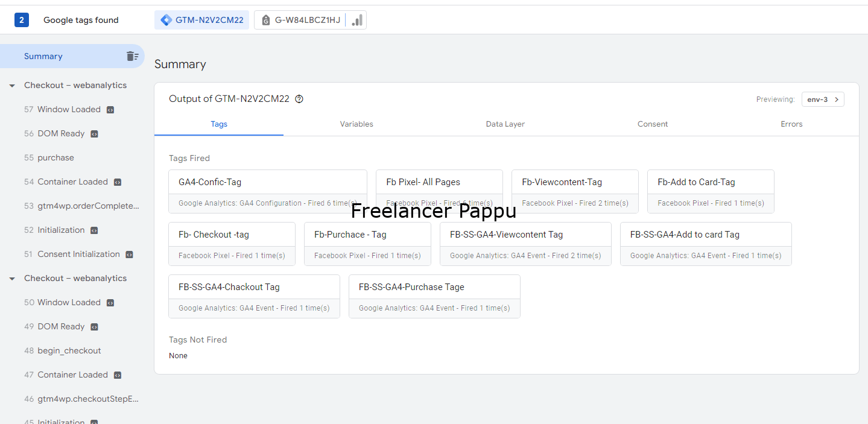Open the Fb-Add to Card-Tag card

pyautogui.click(x=711, y=191)
